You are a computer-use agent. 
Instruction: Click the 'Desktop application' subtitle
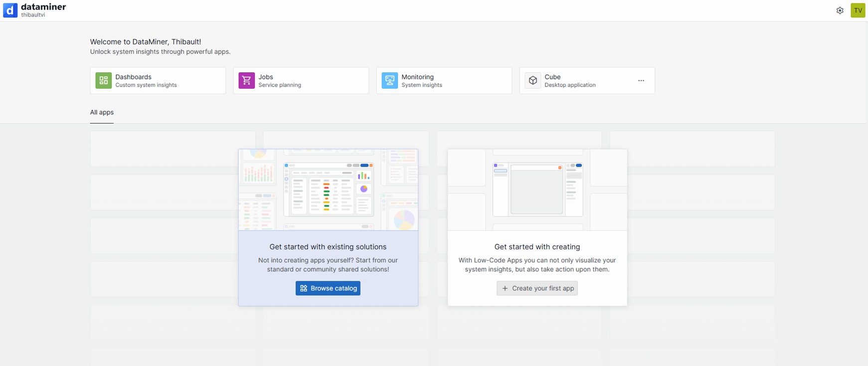coord(570,85)
